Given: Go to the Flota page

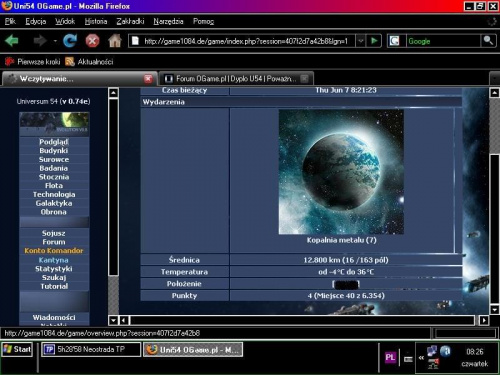Looking at the screenshot, I should [x=54, y=186].
